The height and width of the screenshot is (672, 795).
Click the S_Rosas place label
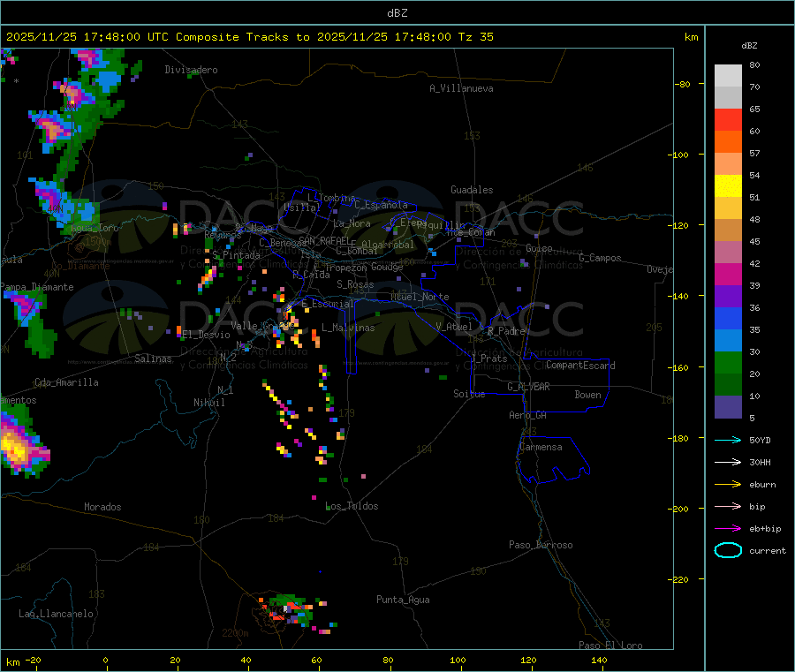(x=355, y=284)
